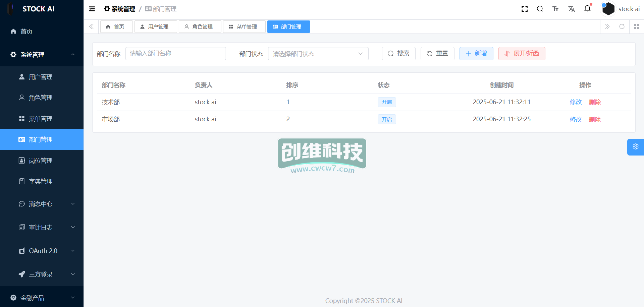Expand the OAuth 2.0 sidebar menu
Viewport: 644px width, 307px height.
[x=42, y=251]
